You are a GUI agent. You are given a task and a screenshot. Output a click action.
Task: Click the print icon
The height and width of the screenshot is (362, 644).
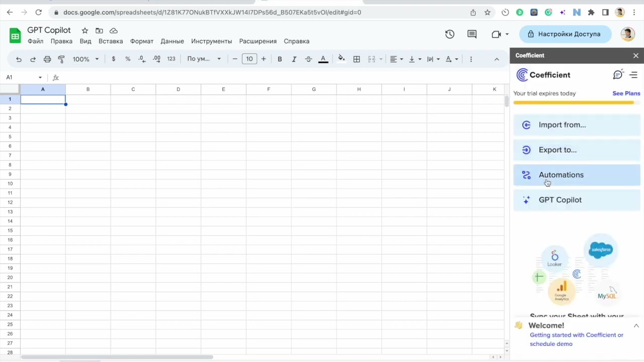coord(47,59)
